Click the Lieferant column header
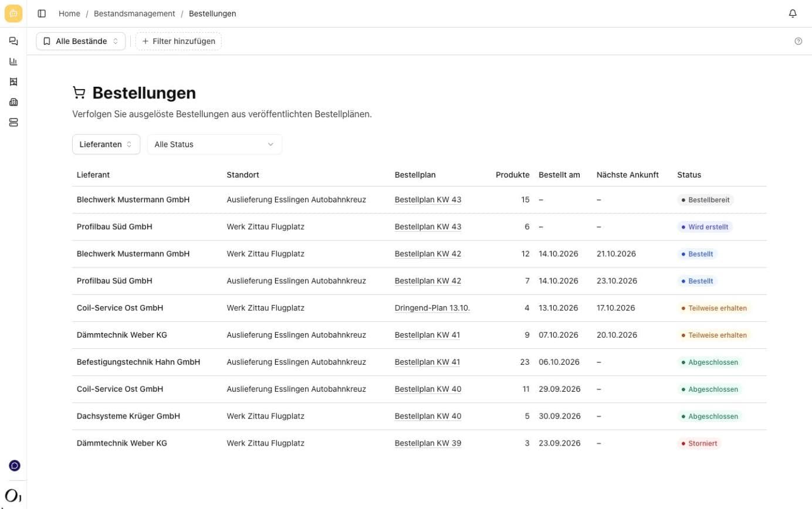 pyautogui.click(x=93, y=175)
